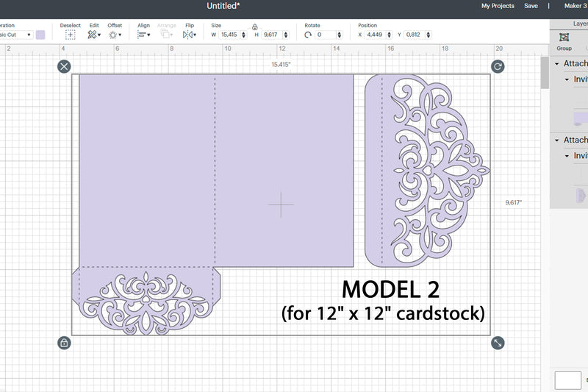Screen dimensions: 588x392
Task: Toggle the lock handle at the selection's bottom-left
Action: coord(65,343)
